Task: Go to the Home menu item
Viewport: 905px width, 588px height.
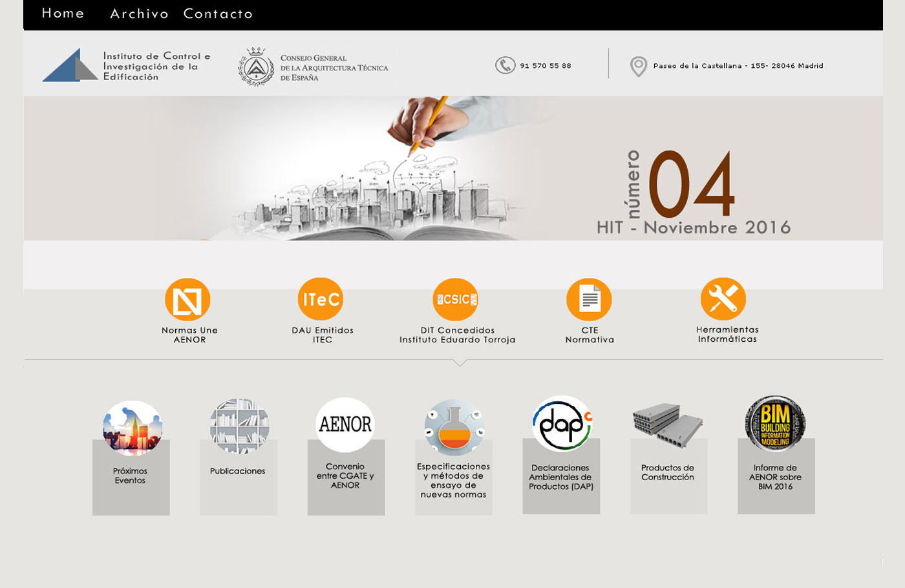Action: click(x=63, y=14)
